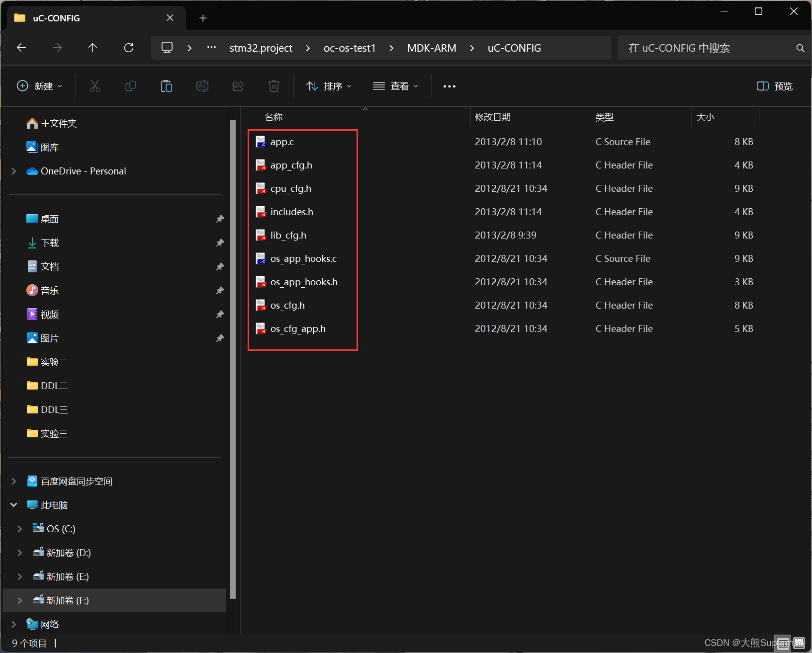The width and height of the screenshot is (812, 653).
Task: Unpin 下载 from quick access
Action: point(220,243)
